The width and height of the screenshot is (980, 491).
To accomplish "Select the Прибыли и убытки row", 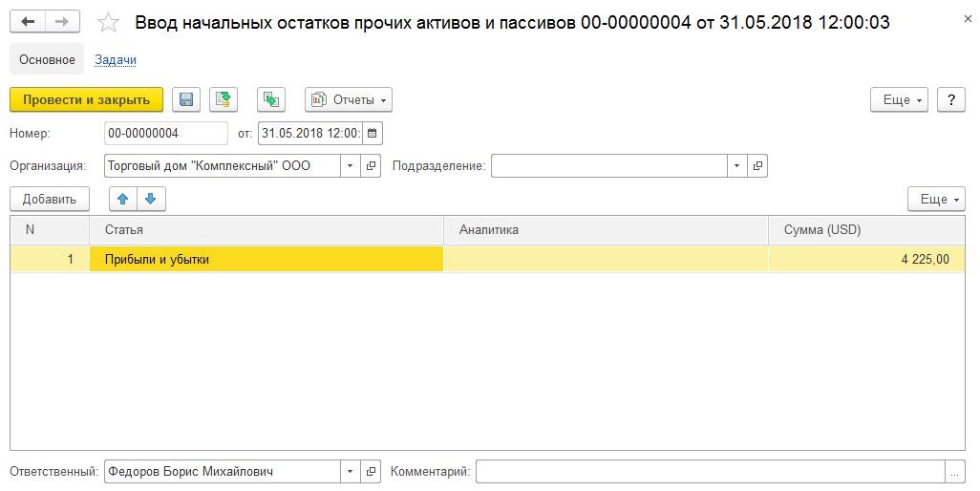I will pos(487,259).
